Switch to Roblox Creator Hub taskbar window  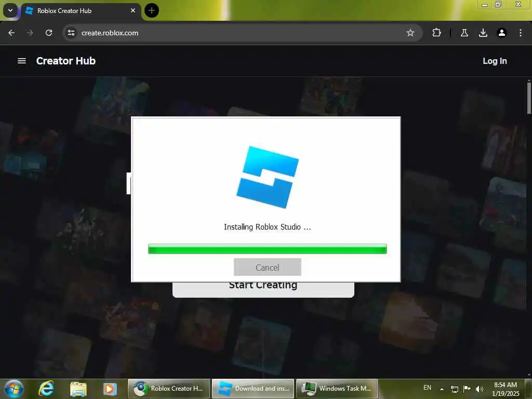[169, 389]
